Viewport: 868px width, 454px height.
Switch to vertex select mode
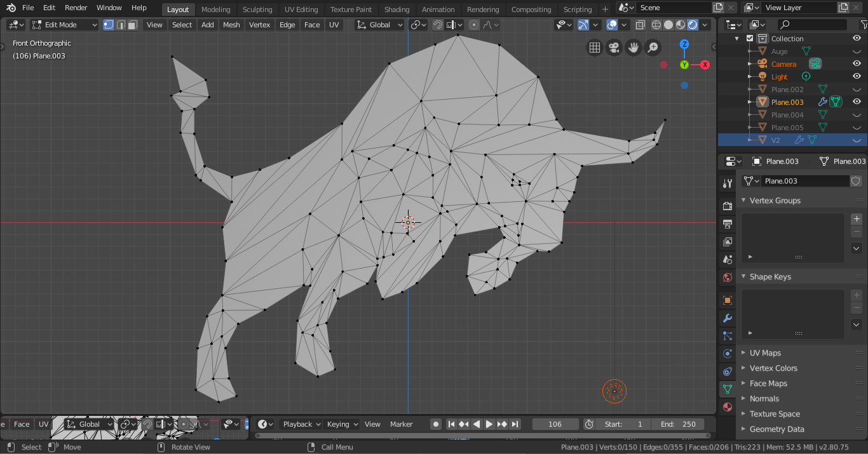[108, 25]
